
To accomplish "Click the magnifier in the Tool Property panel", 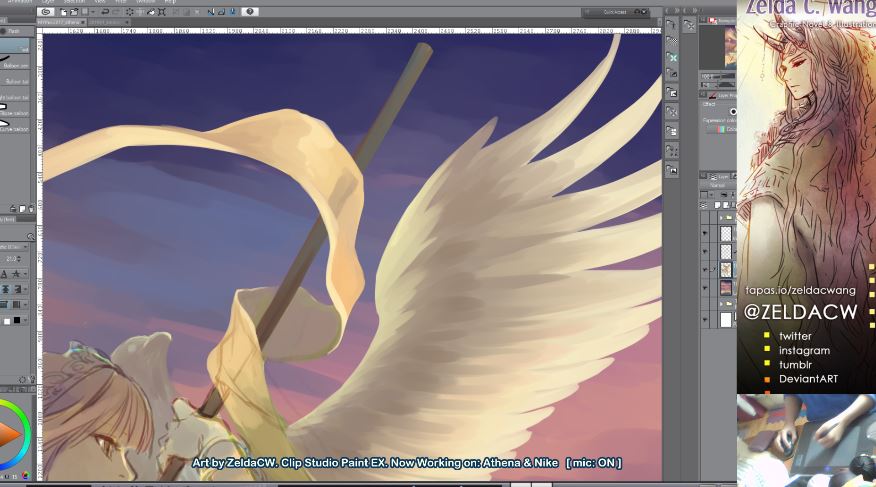I will (x=31, y=237).
